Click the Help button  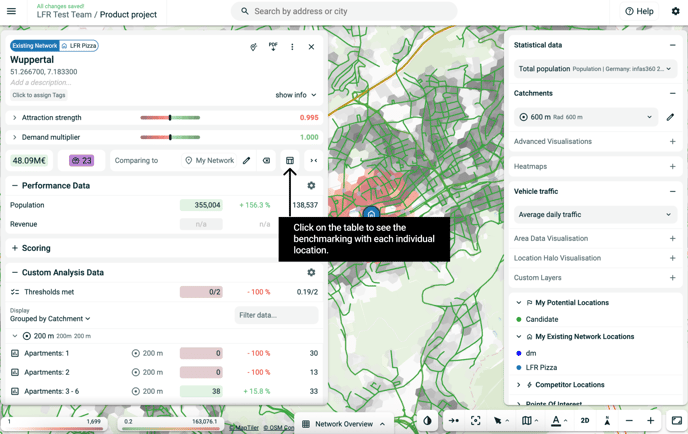tap(639, 11)
